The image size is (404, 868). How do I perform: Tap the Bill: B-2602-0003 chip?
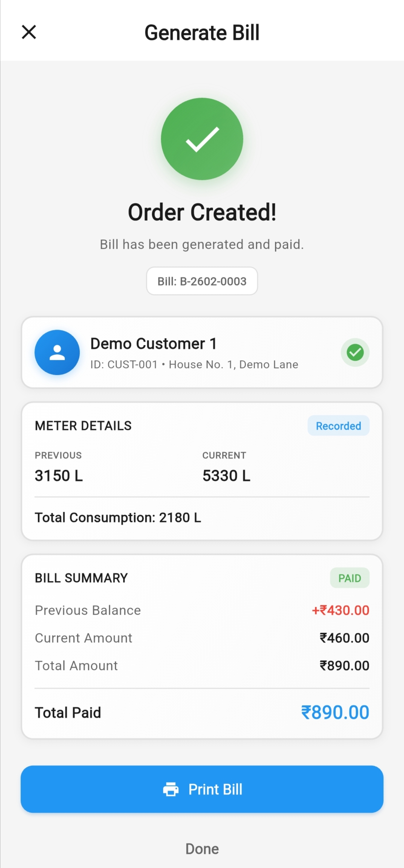pyautogui.click(x=202, y=281)
